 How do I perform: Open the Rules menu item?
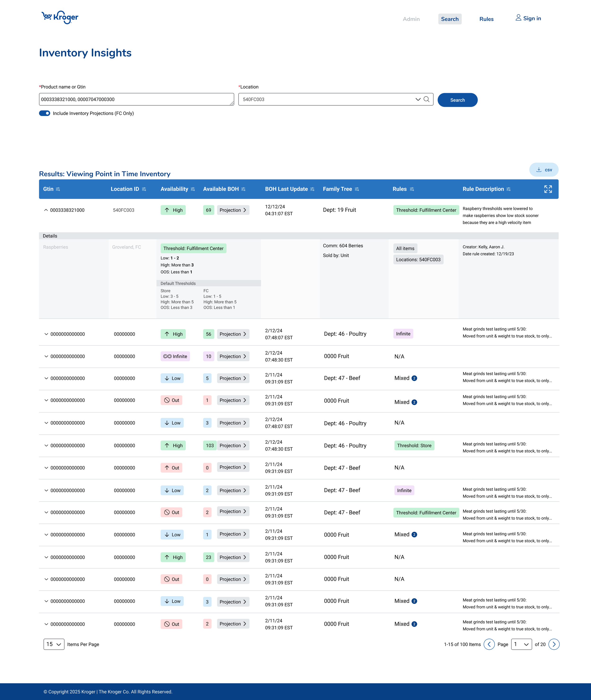pos(486,19)
